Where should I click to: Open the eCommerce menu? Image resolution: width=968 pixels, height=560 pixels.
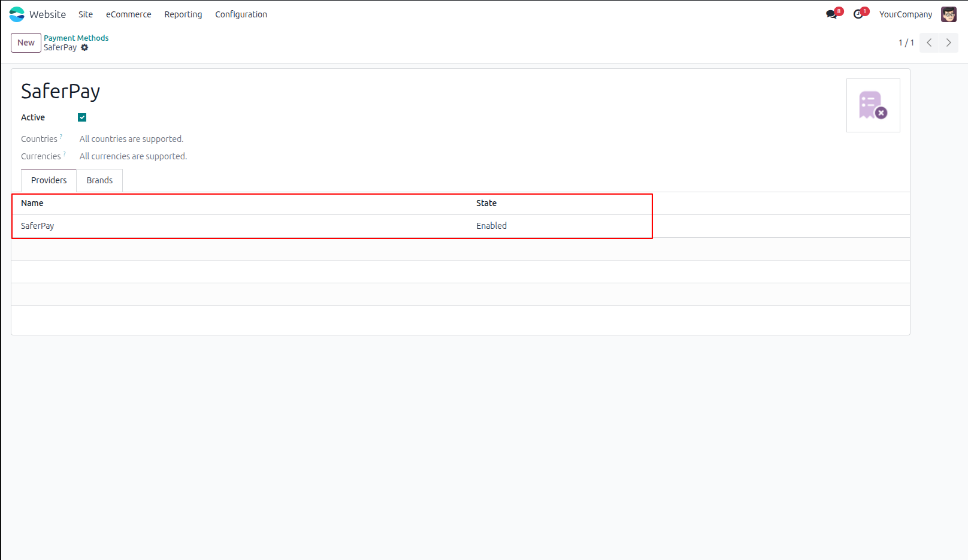pyautogui.click(x=129, y=14)
